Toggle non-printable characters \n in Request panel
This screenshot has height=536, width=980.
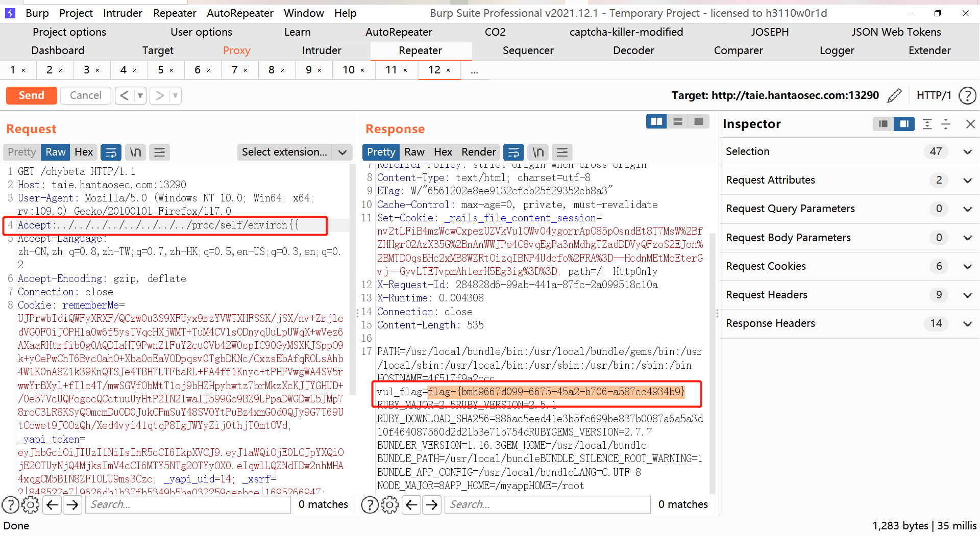135,152
